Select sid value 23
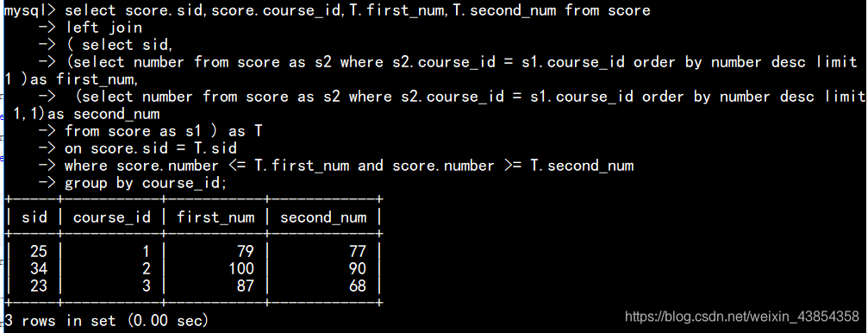Viewport: 868px width, 333px height. pyautogui.click(x=39, y=286)
